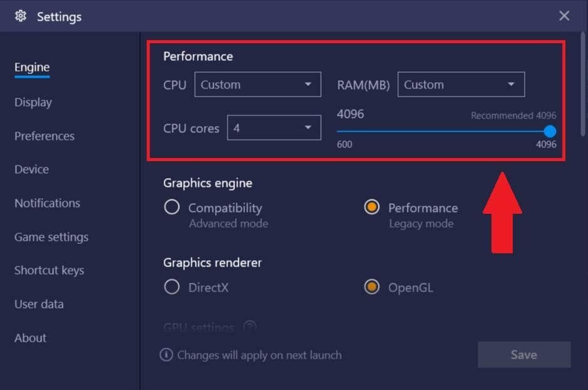Open the Notifications settings tab
588x390 pixels.
[47, 203]
